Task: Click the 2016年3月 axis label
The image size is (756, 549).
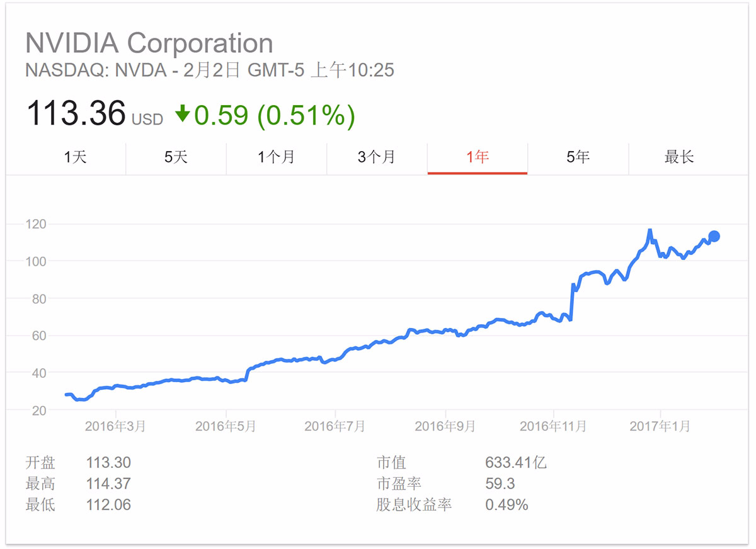Action: click(115, 426)
